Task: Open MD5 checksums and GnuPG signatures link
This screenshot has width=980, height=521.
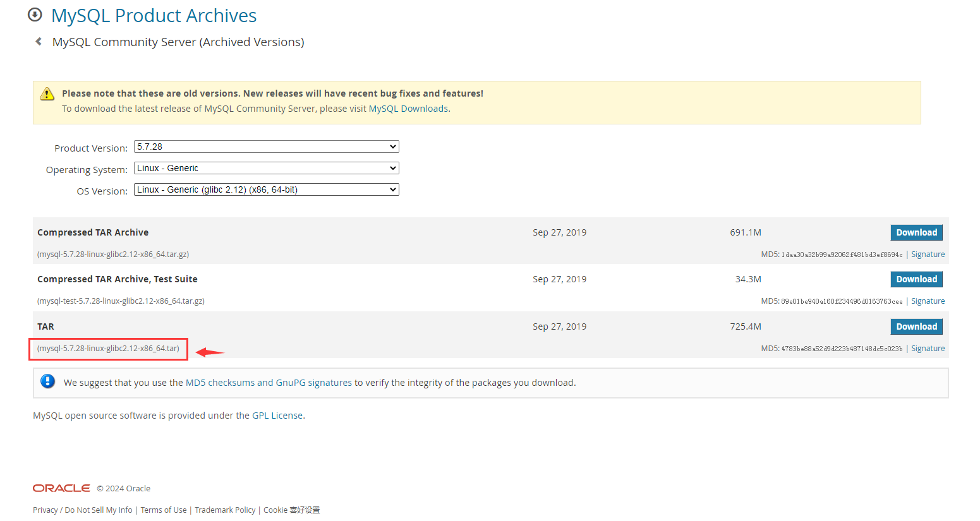Action: (x=269, y=383)
